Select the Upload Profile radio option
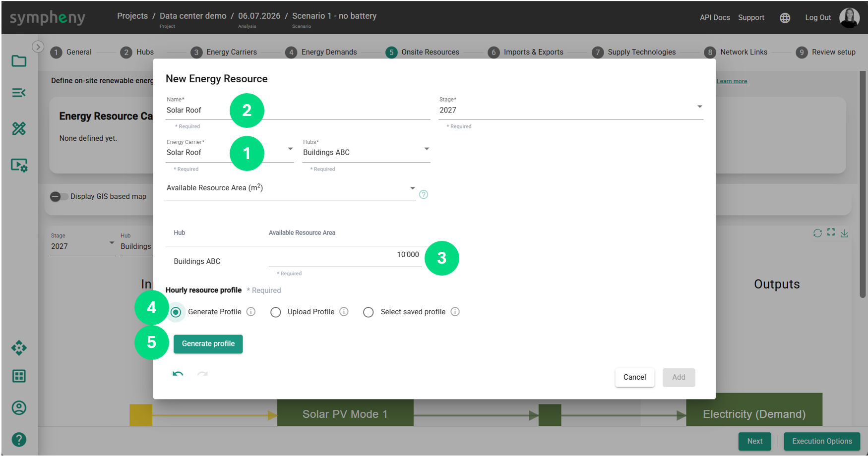This screenshot has width=868, height=456. click(x=276, y=312)
